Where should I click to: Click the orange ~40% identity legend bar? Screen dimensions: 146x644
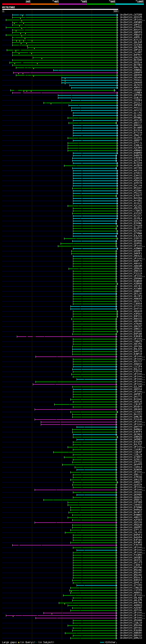(45, 4)
